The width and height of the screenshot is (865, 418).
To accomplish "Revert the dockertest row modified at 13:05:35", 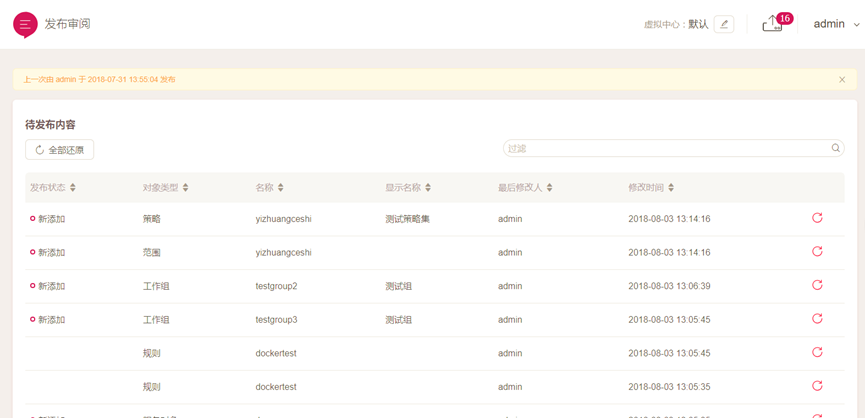I will click(817, 386).
